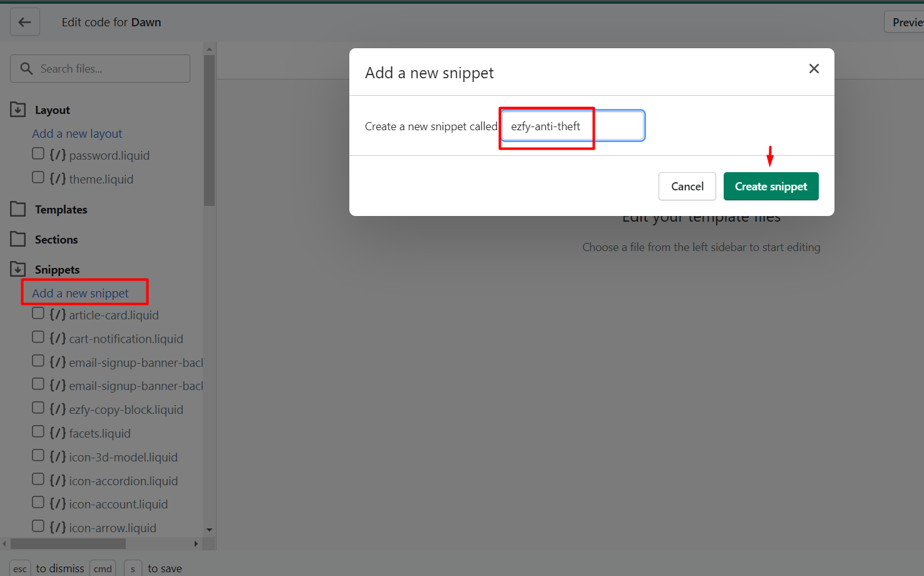Click the back arrow button
924x576 pixels.
pos(25,22)
